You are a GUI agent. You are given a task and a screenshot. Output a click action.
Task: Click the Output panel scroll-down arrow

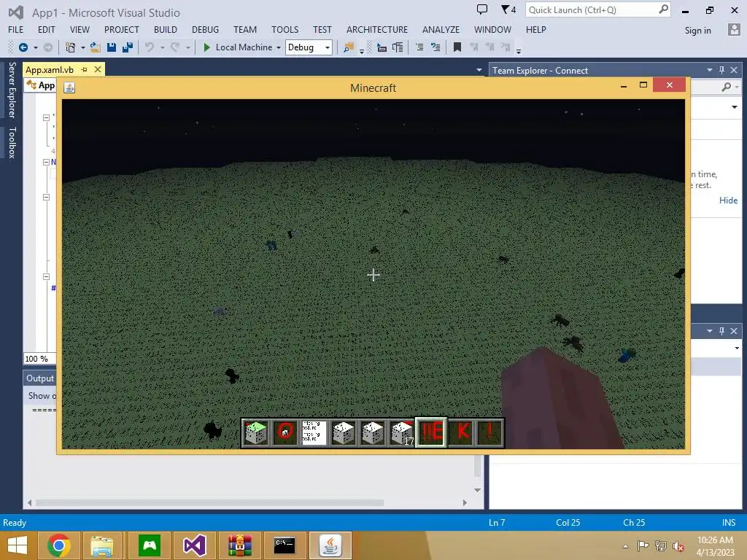[x=477, y=490]
